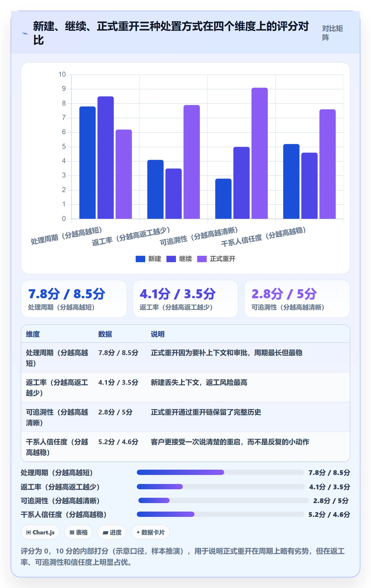Image resolution: width=371 pixels, height=588 pixels.
Task: Click the 继续 bar for 返工率
Action: tap(174, 194)
